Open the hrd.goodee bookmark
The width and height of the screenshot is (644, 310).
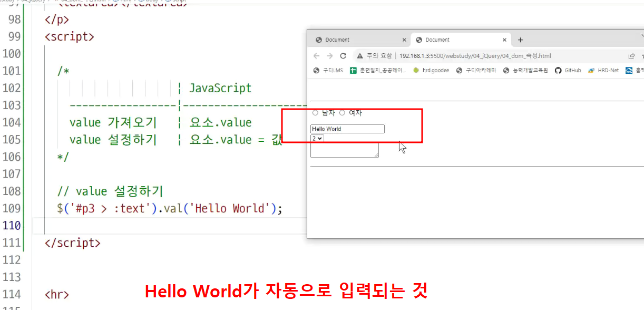pos(431,71)
